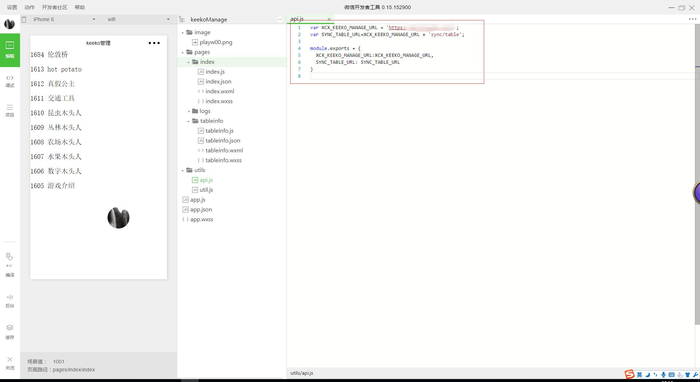The width and height of the screenshot is (700, 382).
Task: Select simulator row 1605 游戏介绍
Action: pyautogui.click(x=98, y=186)
